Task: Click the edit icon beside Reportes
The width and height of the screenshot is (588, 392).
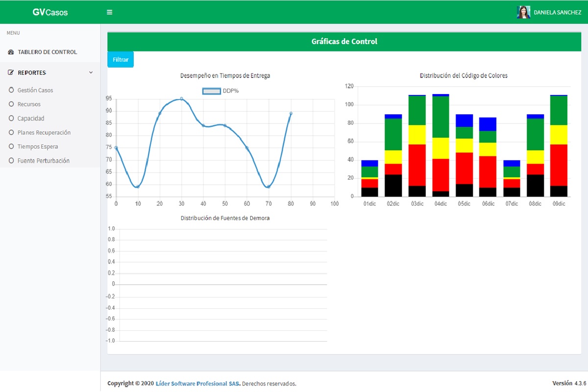Action: [x=11, y=73]
